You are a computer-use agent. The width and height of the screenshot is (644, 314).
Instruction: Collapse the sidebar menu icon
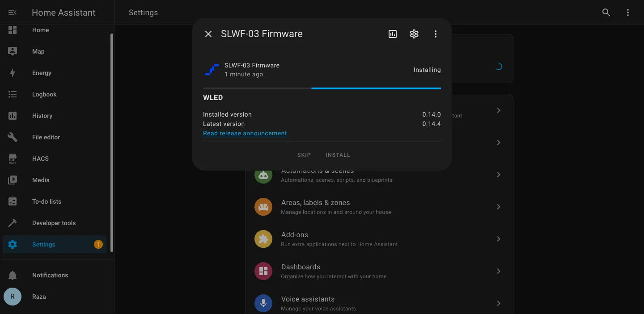(x=13, y=13)
